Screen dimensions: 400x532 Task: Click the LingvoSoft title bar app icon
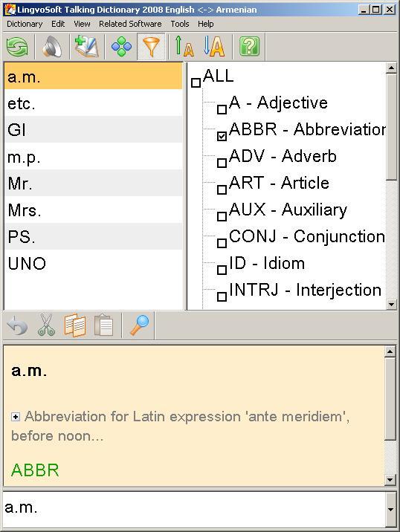click(10, 10)
